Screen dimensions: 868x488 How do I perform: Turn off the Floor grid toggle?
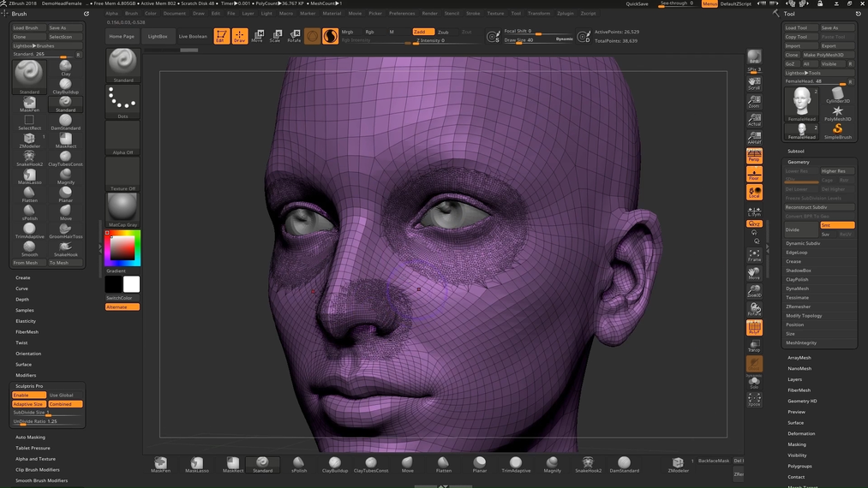tap(754, 174)
